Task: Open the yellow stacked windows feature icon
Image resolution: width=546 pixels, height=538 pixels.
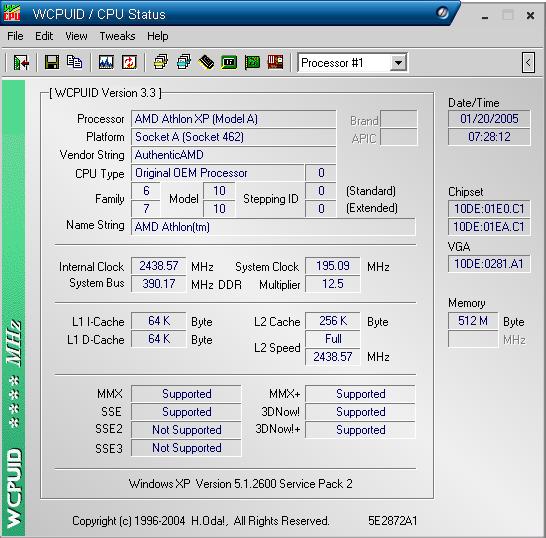Action: click(161, 63)
